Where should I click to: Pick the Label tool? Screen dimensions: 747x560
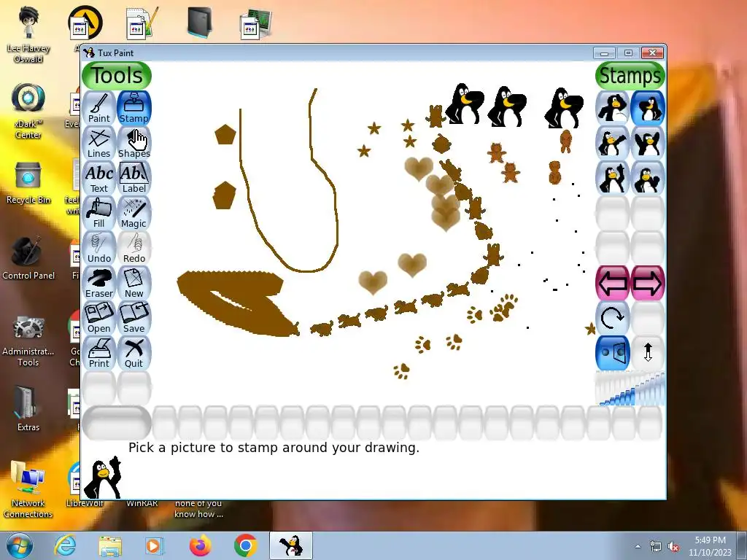coord(134,178)
